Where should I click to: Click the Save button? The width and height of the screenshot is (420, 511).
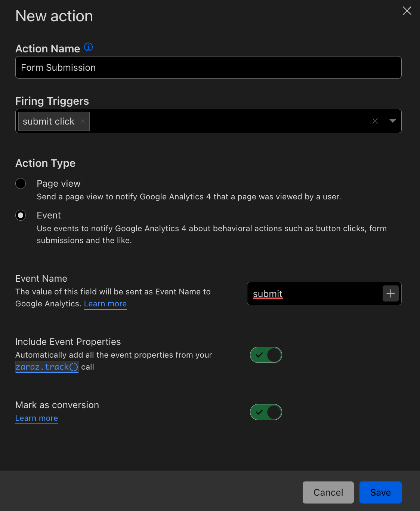point(380,492)
